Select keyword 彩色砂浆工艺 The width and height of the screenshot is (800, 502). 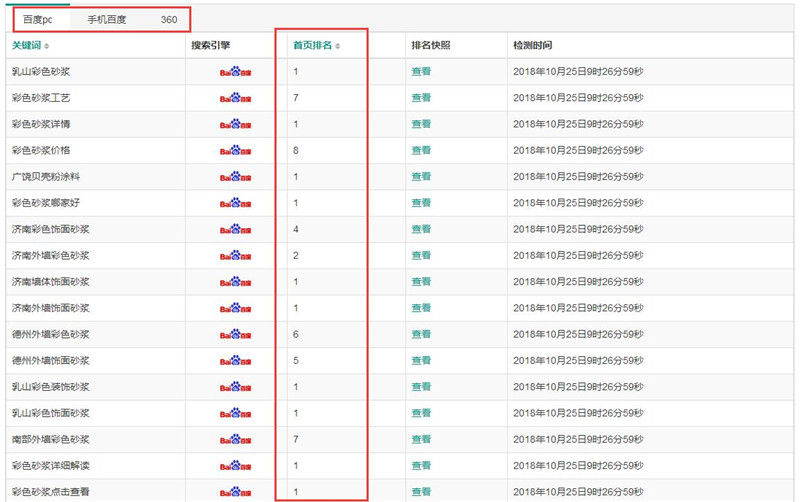(x=41, y=98)
